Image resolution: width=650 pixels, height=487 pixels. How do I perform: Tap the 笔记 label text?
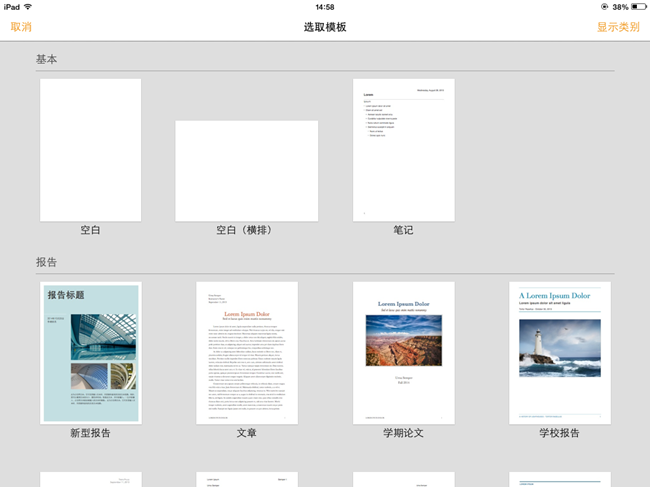tap(403, 231)
